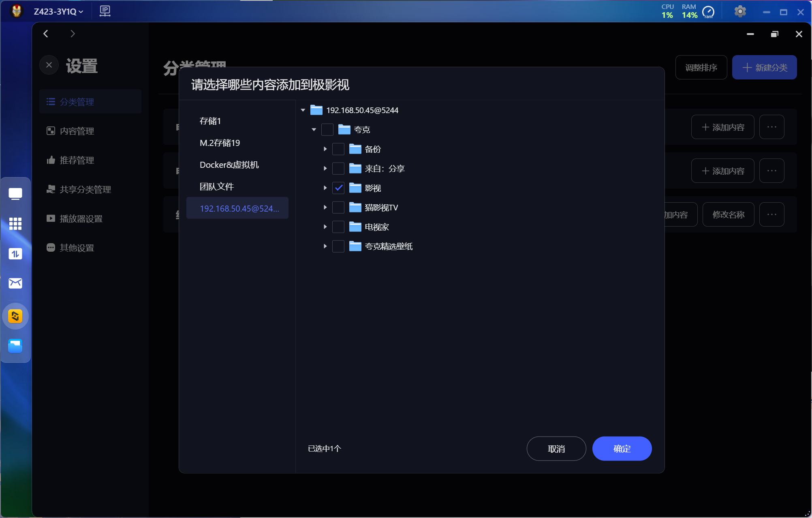Tick the 猫影视TV folder checkbox

pyautogui.click(x=338, y=208)
